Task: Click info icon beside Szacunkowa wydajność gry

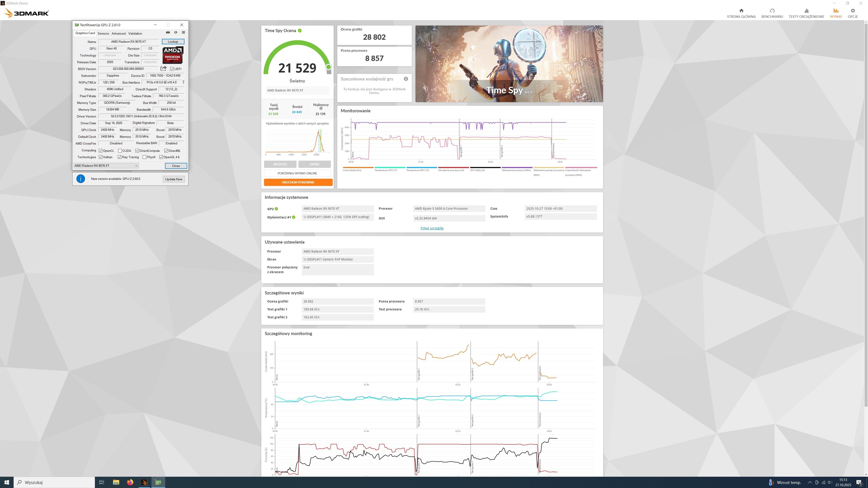Action: 406,79
